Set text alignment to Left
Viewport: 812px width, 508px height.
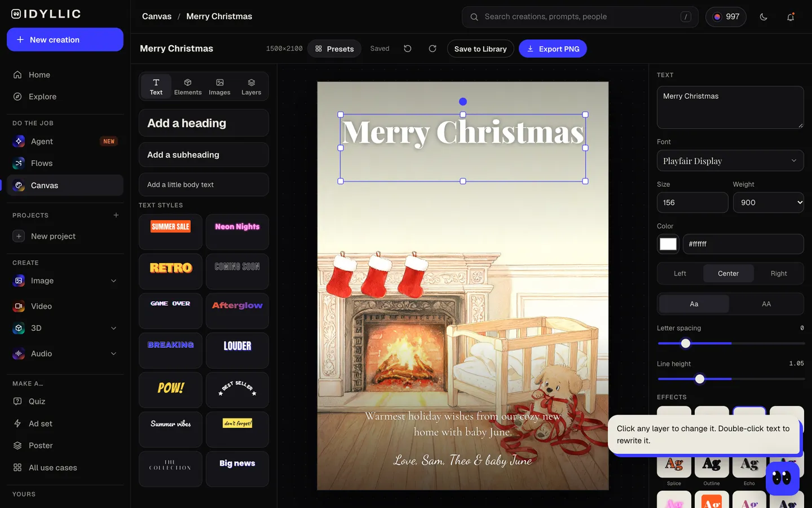click(680, 273)
